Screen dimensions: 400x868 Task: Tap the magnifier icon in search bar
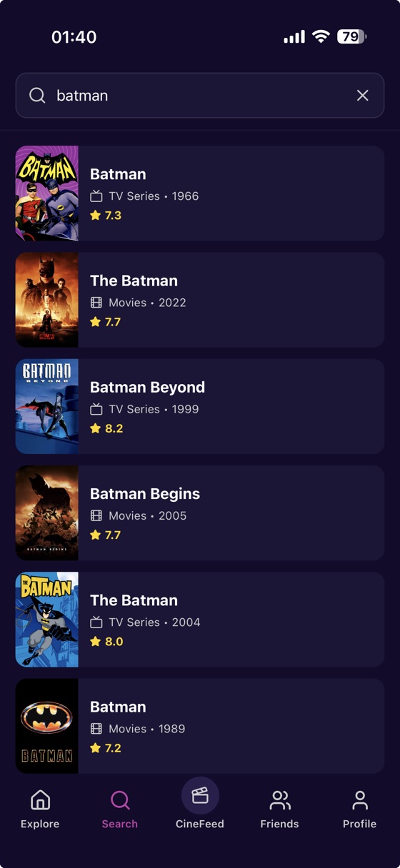point(37,96)
